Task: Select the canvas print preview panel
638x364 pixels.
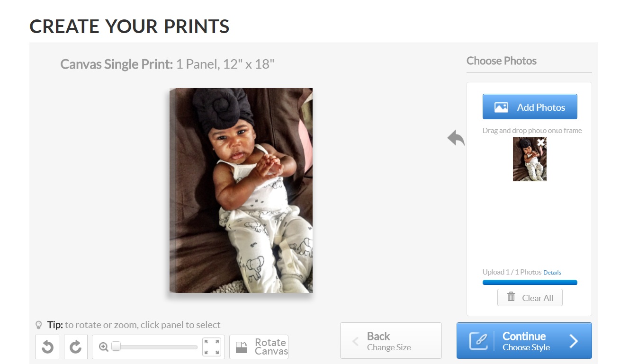Action: point(241,190)
